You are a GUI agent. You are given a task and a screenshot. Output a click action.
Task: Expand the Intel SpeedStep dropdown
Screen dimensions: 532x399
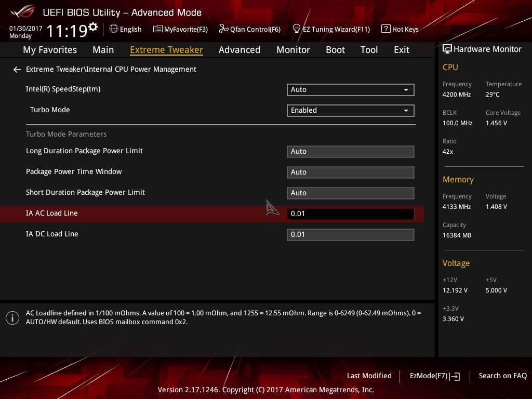(351, 90)
